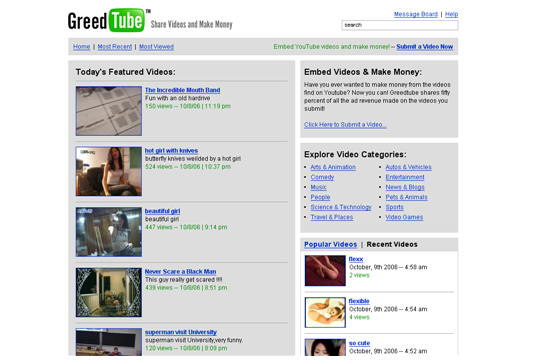Click Submit a Video Now
Image resolution: width=535 pixels, height=361 pixels.
pyautogui.click(x=424, y=47)
